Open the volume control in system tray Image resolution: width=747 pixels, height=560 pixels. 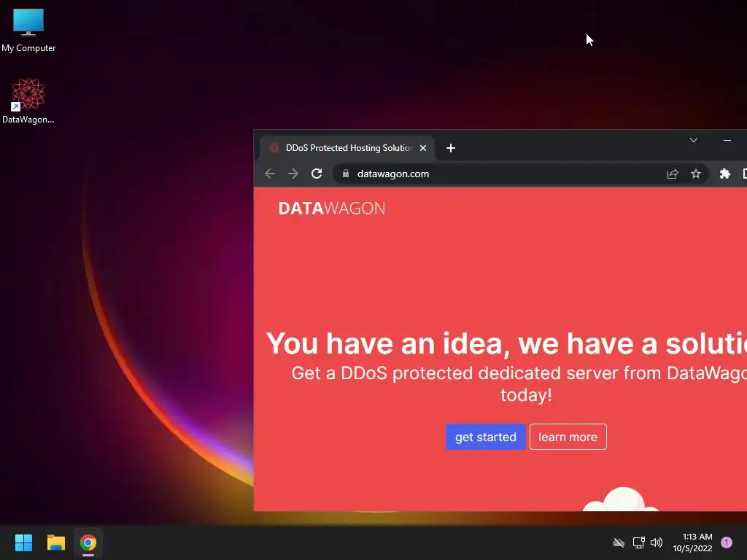pos(657,542)
